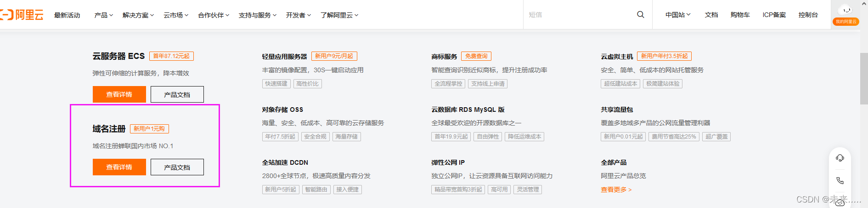Click the 年付7.5折起 tag
The image size is (868, 208).
(280, 137)
